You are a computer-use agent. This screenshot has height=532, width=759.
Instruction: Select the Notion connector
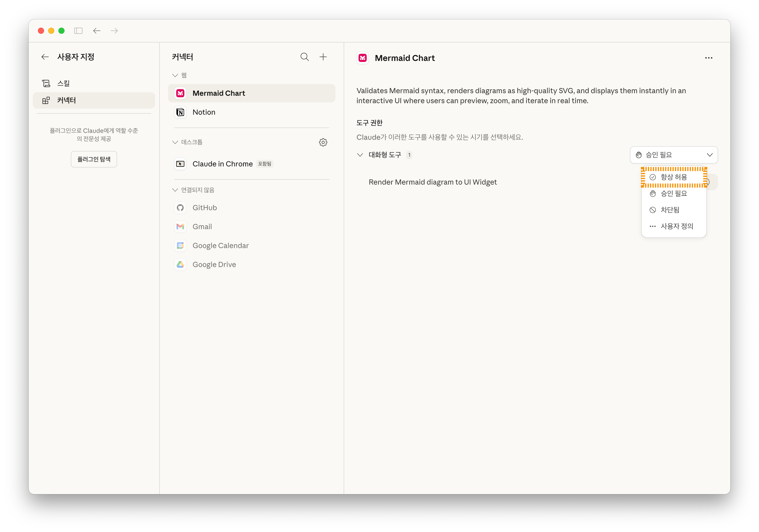[204, 112]
